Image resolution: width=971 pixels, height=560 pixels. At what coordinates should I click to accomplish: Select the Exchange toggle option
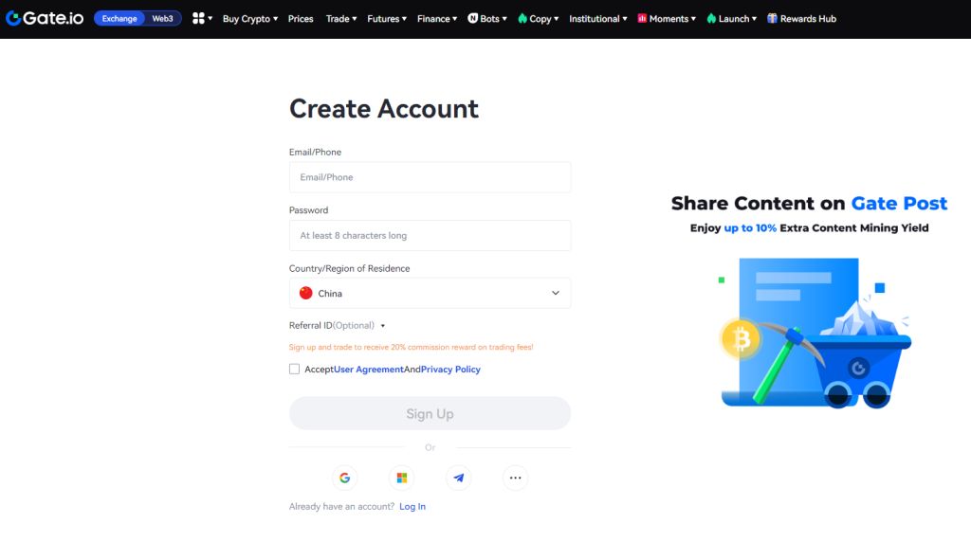[119, 18]
